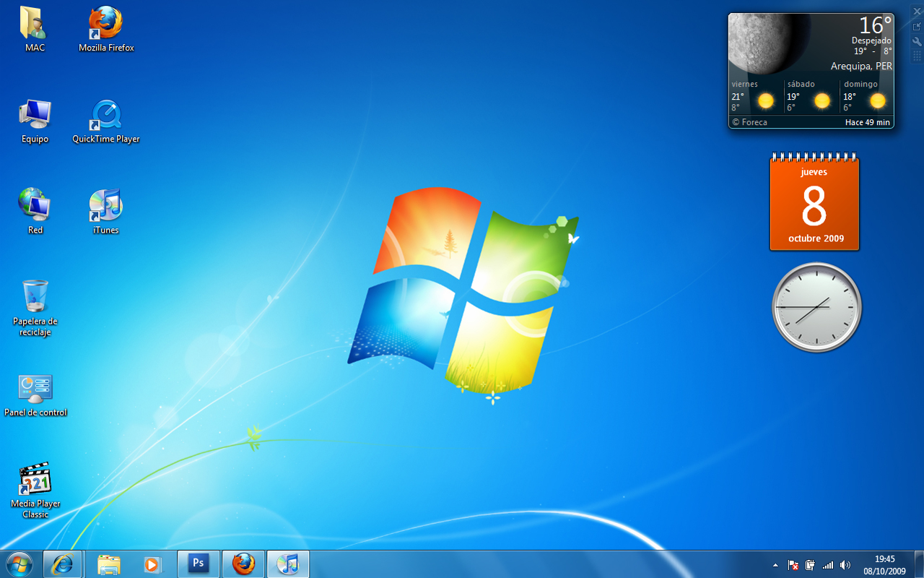Open the Windows Start menu orb
The image size is (924, 578).
click(19, 564)
